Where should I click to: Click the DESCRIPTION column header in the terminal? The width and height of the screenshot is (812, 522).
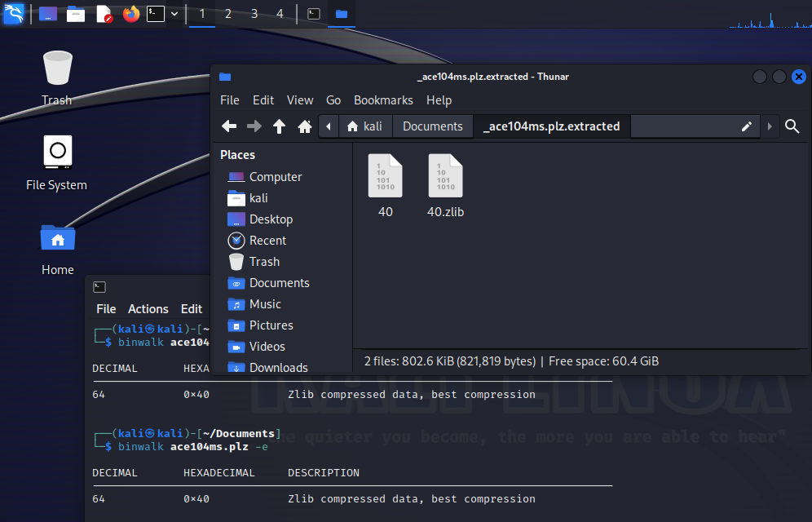[324, 473]
